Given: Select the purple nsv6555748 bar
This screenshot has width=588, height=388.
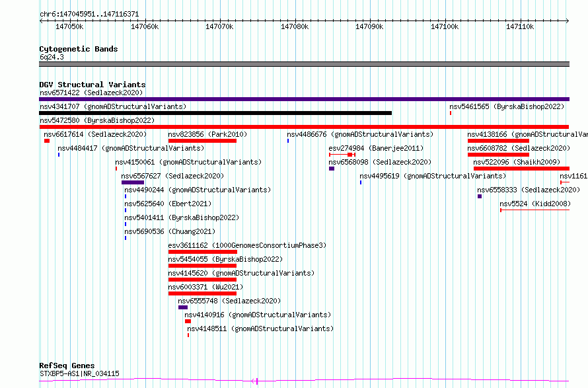Looking at the screenshot, I should pos(183,307).
